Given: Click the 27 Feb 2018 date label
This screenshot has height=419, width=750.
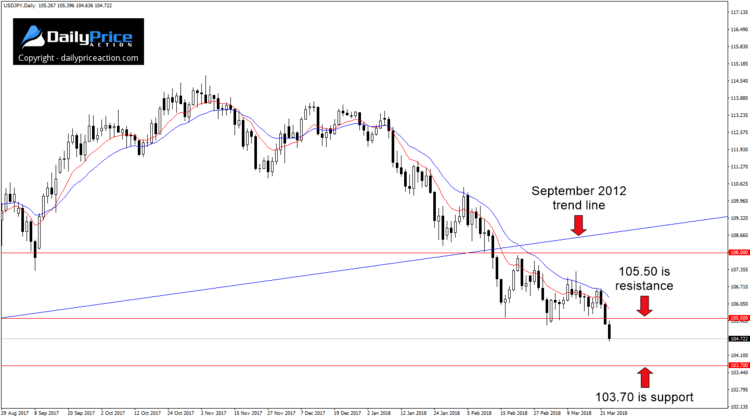Looking at the screenshot, I should coord(547,413).
